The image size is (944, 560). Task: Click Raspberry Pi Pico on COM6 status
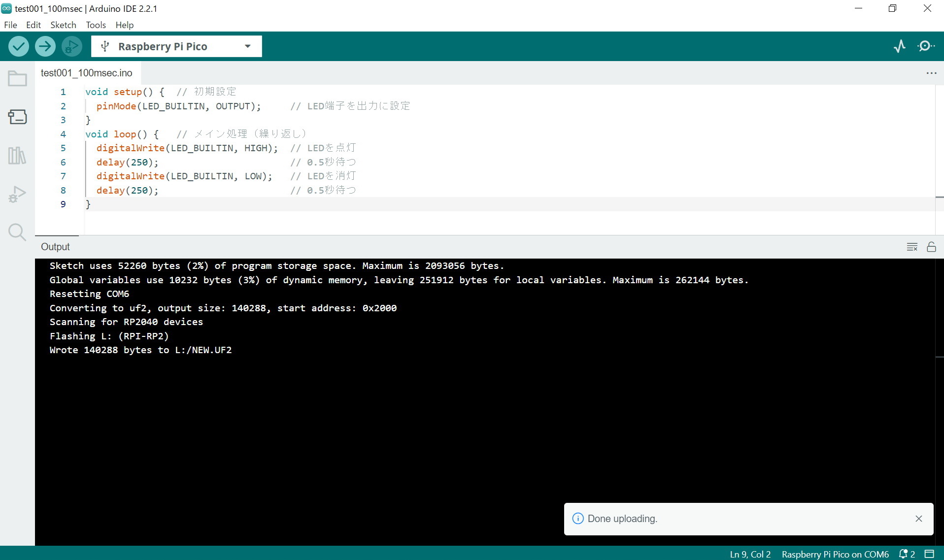(835, 554)
